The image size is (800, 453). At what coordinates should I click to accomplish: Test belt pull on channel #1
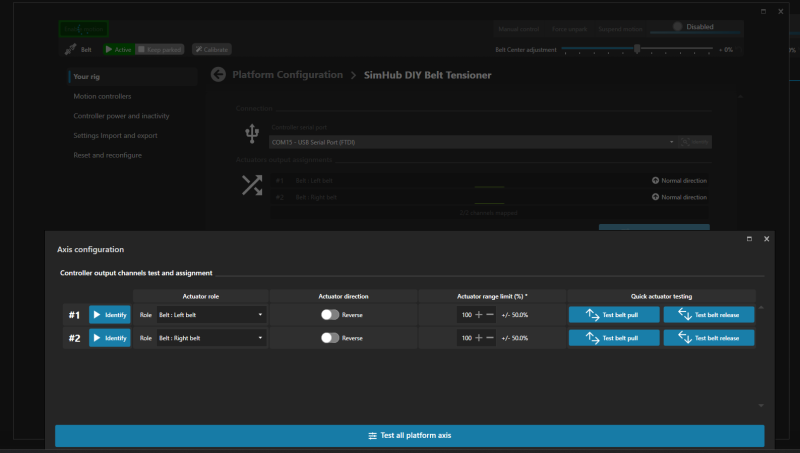(x=614, y=315)
